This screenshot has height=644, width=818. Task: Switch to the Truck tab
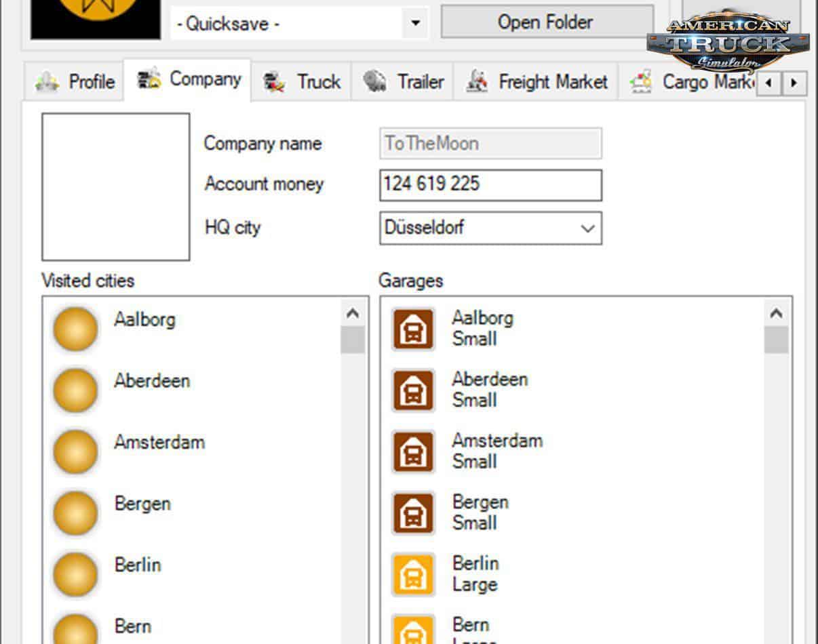[x=302, y=82]
